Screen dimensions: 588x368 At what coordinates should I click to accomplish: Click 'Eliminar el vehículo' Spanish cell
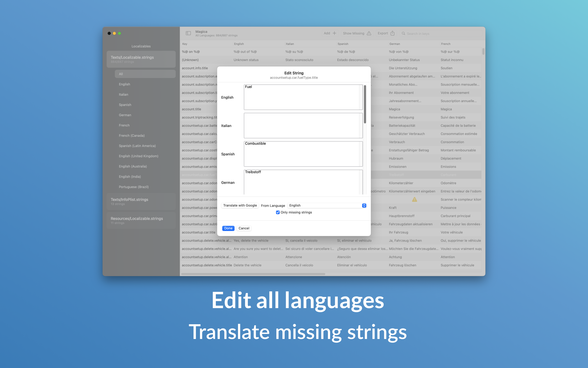point(352,265)
